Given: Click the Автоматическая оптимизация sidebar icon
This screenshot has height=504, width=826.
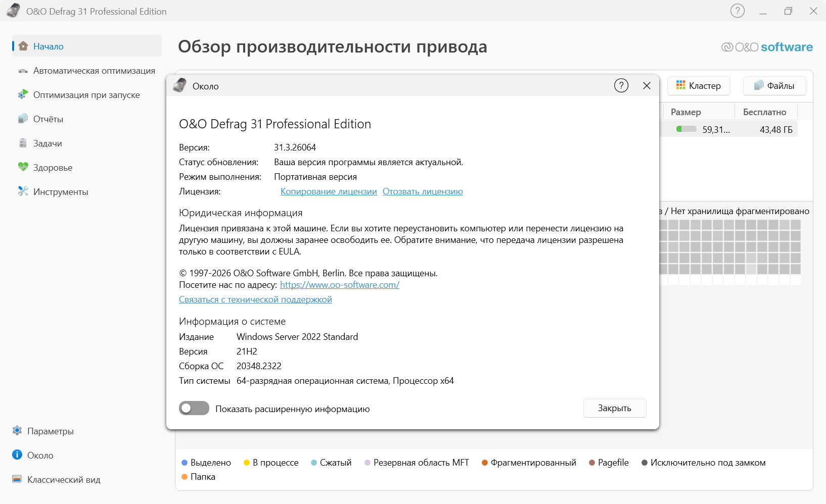Looking at the screenshot, I should coord(23,71).
